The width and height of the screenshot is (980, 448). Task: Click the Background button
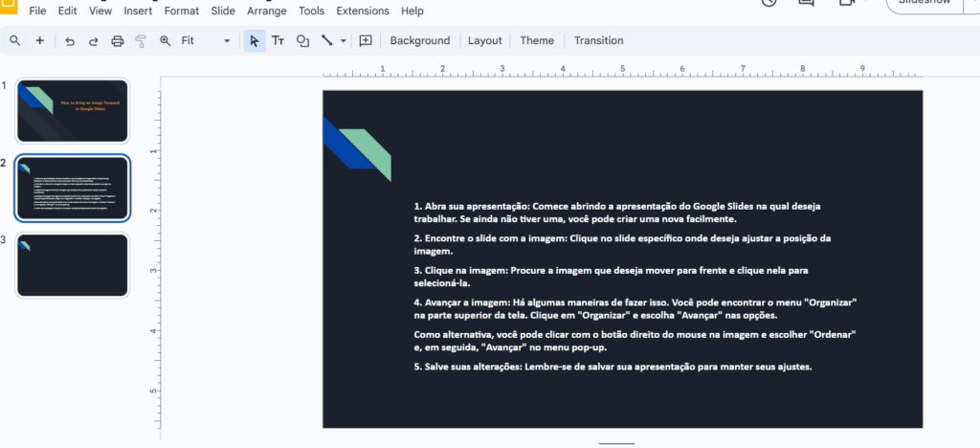tap(419, 40)
